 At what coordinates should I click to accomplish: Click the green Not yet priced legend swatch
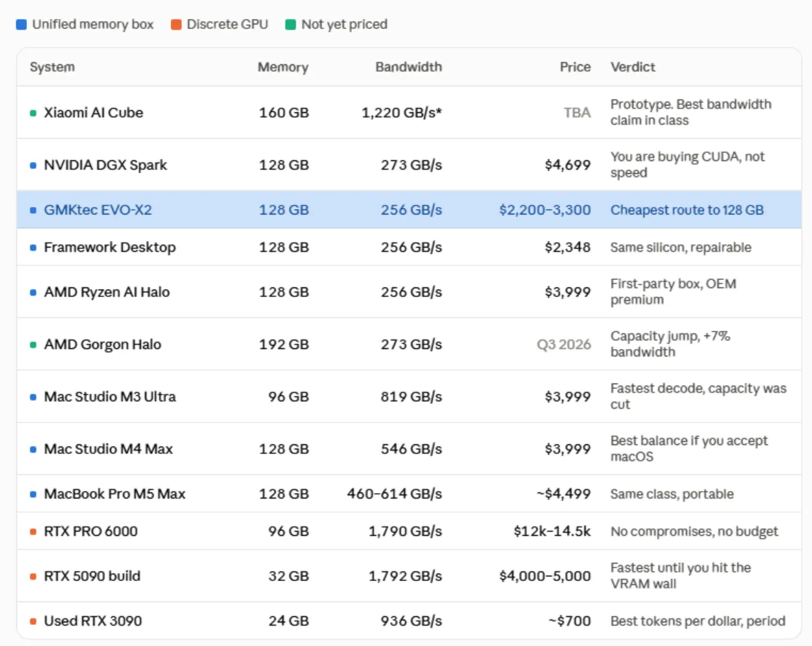click(x=290, y=24)
